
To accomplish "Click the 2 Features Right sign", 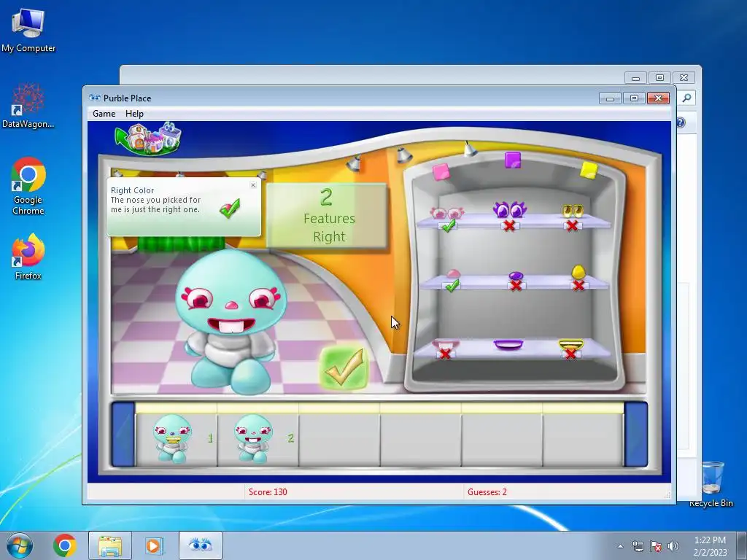I will tap(327, 216).
